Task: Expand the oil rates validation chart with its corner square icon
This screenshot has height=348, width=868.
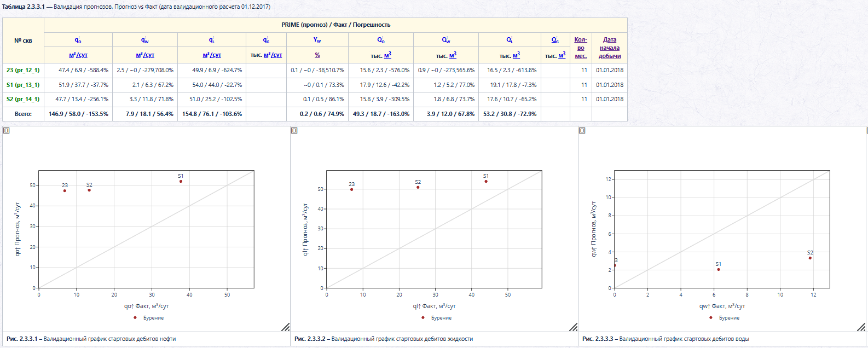Action: (x=6, y=130)
